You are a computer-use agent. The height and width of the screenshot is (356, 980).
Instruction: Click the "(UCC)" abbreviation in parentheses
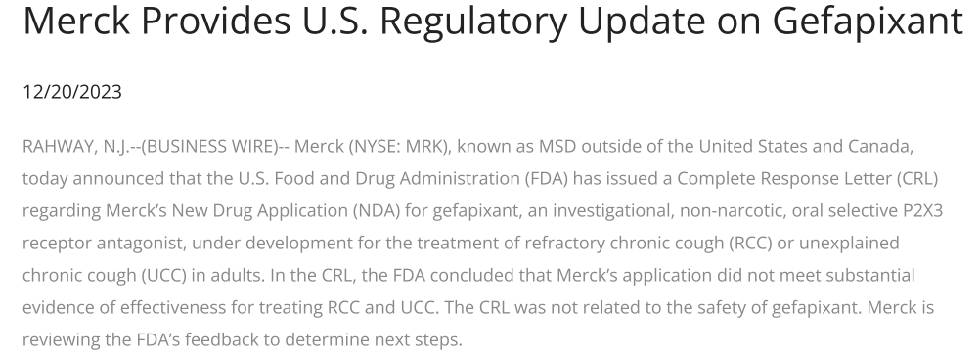coord(163,276)
